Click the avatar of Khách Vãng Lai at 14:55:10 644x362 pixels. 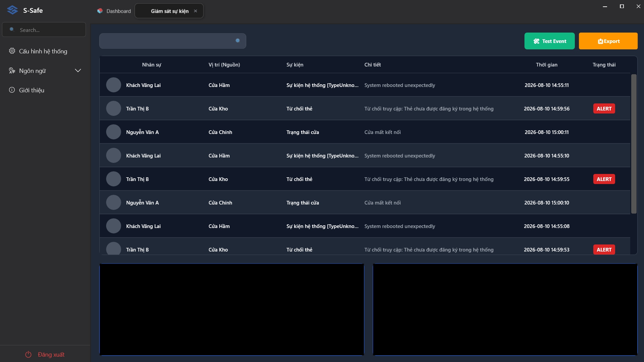(113, 155)
